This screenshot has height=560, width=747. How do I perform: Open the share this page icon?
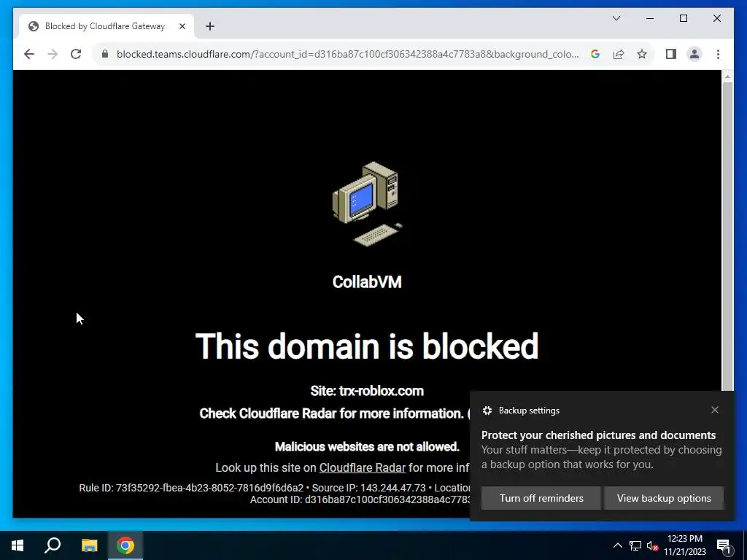[619, 54]
